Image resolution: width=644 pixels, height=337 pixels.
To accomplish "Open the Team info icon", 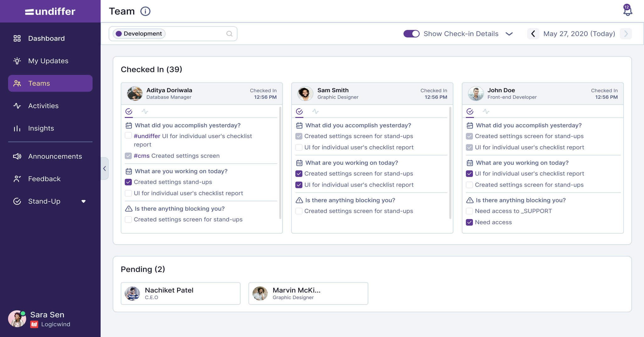I will coord(145,11).
